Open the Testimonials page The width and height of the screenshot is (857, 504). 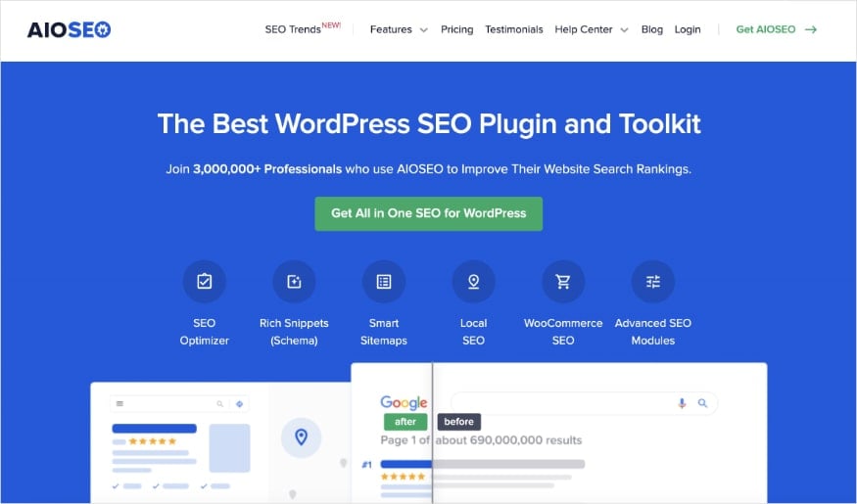514,29
